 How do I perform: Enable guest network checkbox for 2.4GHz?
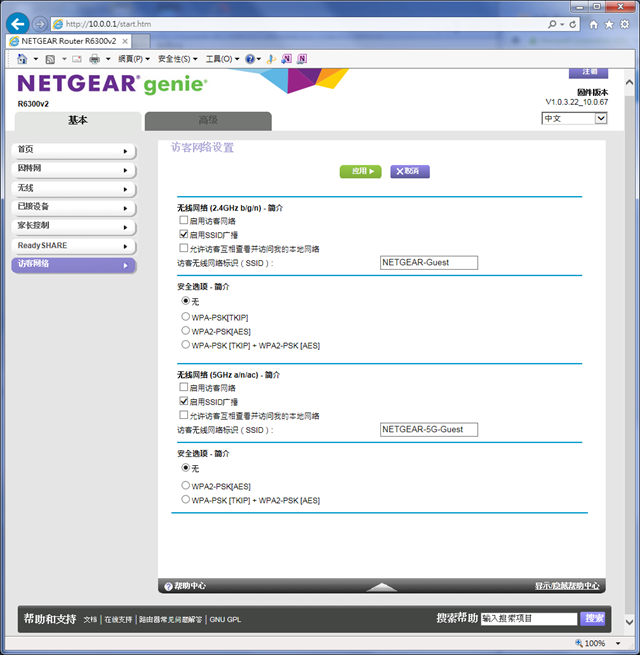(183, 220)
